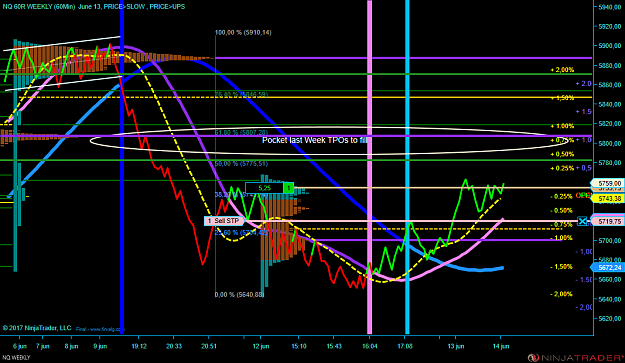Click the 'NQ WEEKLY' label at bottom left
This screenshot has height=363, width=625.
tap(16, 357)
